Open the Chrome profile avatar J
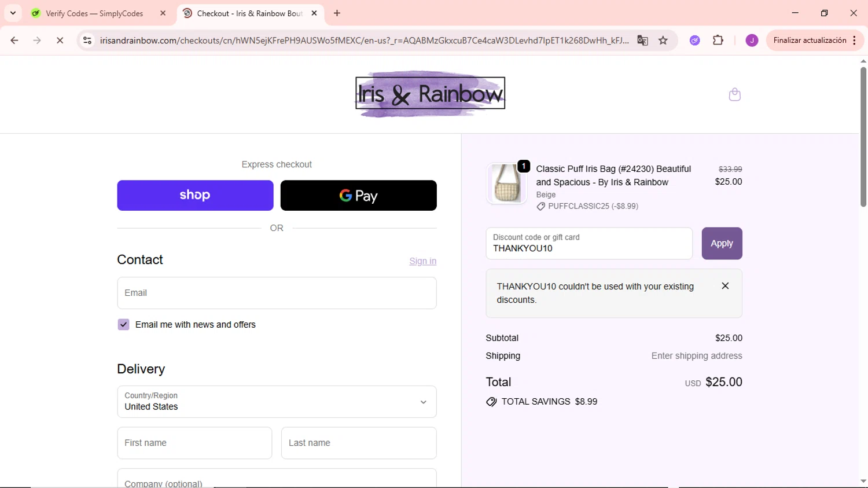Viewport: 868px width, 488px height. pos(752,41)
